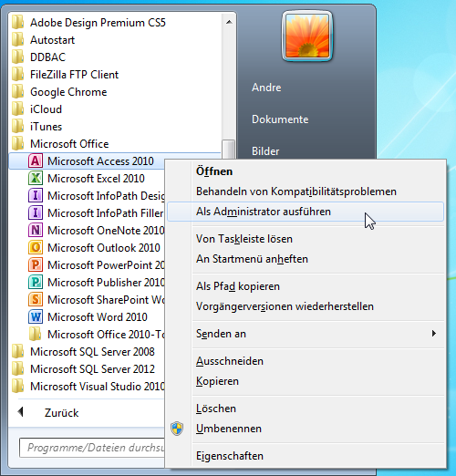The image size is (456, 476).
Task: Click the Microsoft Office folder icon
Action: pos(18,144)
